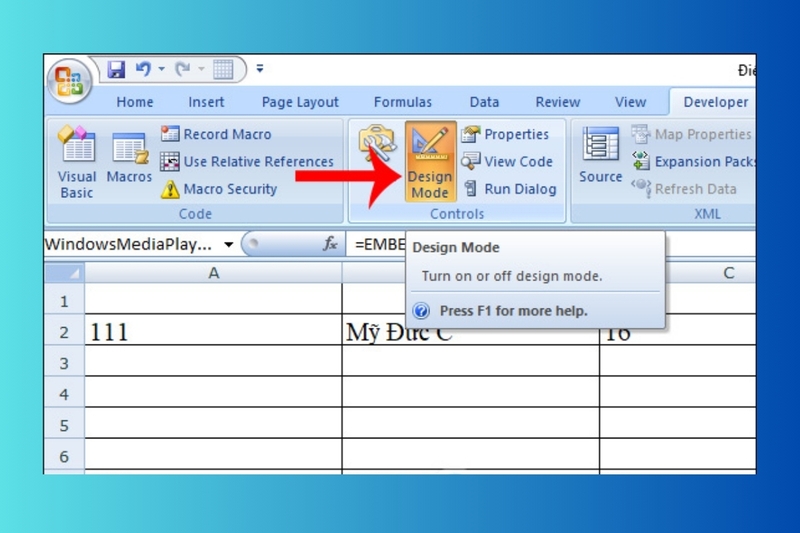This screenshot has height=533, width=800.
Task: Select row 6 header
Action: point(64,456)
